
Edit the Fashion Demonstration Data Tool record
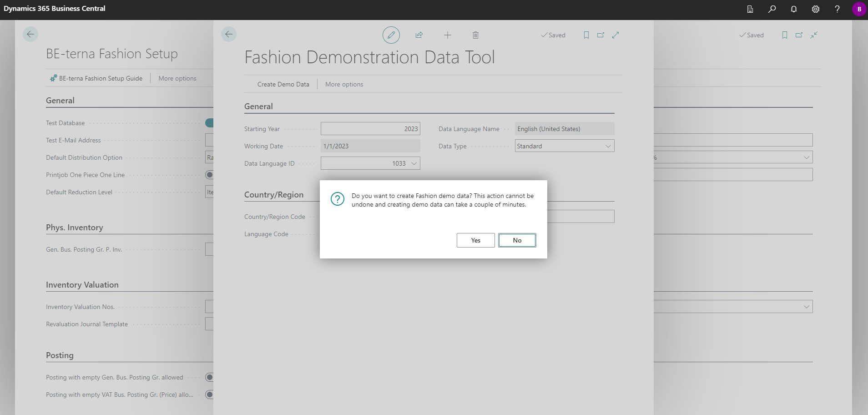[x=391, y=35]
